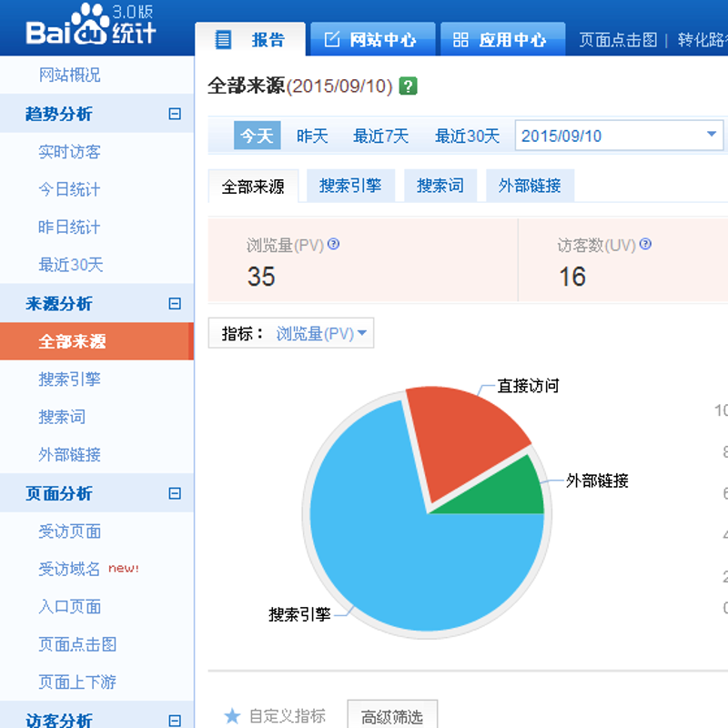The height and width of the screenshot is (728, 728).
Task: Open the 页面点击图 top link
Action: click(x=618, y=40)
